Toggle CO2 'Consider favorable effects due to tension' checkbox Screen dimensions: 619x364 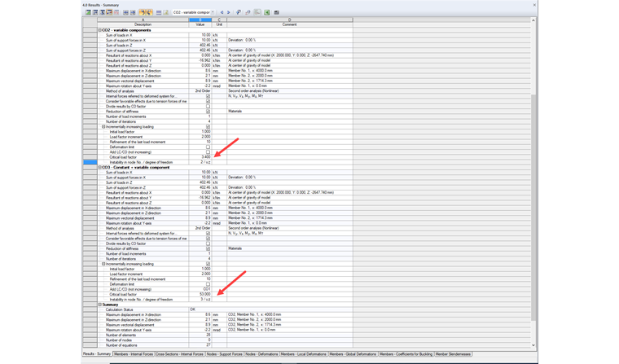tap(208, 102)
